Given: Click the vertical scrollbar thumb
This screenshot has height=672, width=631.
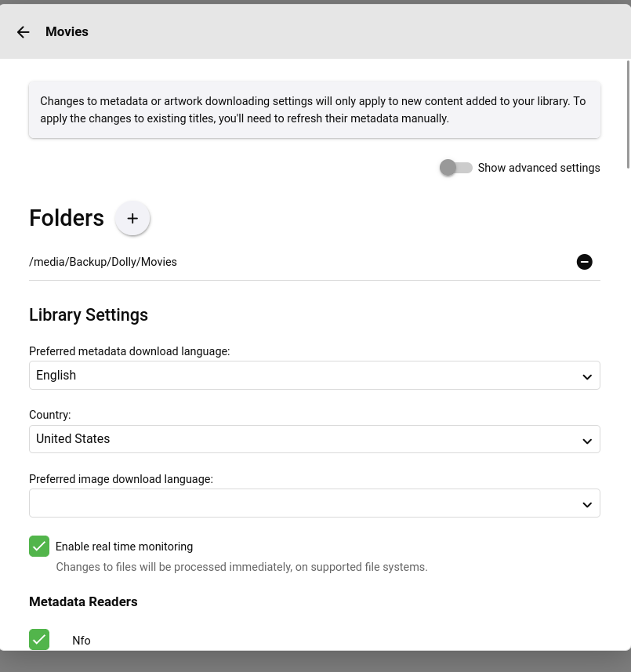Looking at the screenshot, I should coord(629,114).
